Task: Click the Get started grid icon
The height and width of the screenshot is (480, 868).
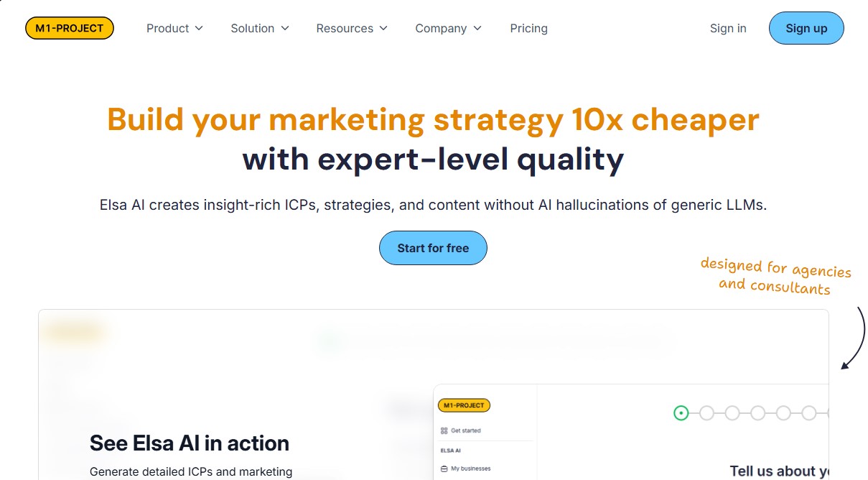Action: click(444, 430)
